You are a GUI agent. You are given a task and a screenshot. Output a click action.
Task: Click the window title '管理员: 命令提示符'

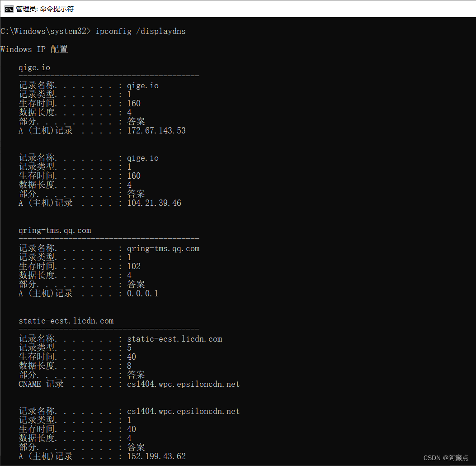(45, 9)
